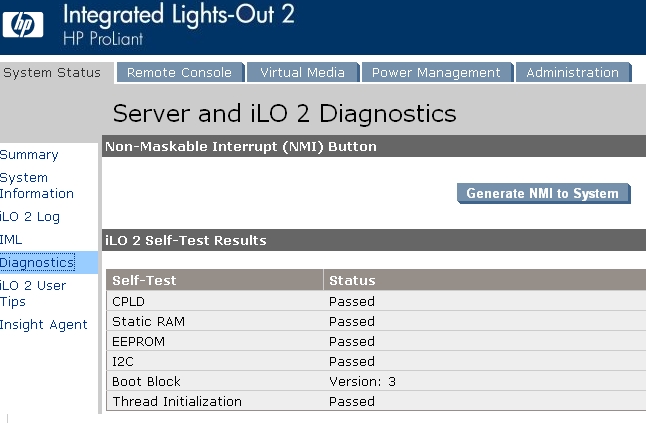Click the Integrated Lights-Out 2 title
The image size is (646, 423).
pyautogui.click(x=179, y=14)
